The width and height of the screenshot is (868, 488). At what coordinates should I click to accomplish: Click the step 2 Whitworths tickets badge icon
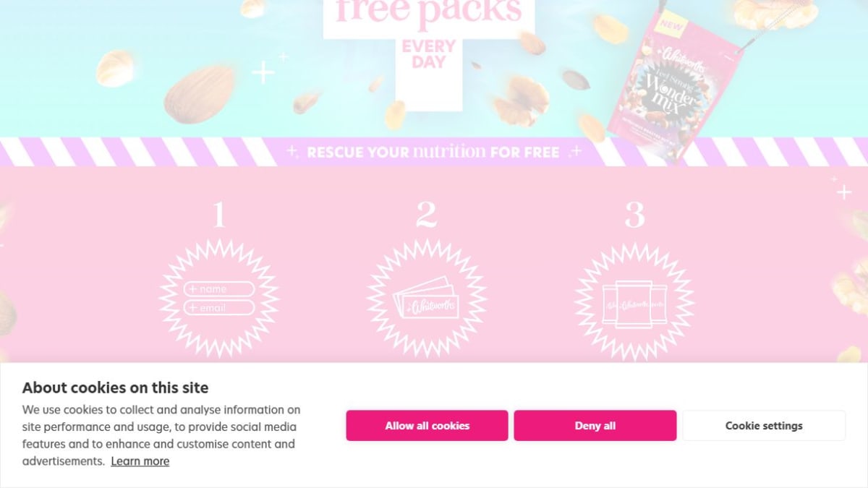[x=426, y=299]
